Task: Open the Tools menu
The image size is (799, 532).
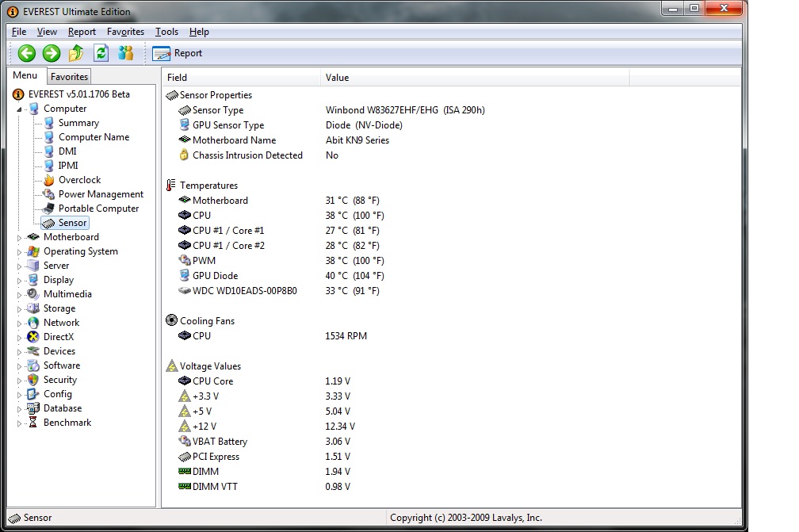Action: coord(166,32)
